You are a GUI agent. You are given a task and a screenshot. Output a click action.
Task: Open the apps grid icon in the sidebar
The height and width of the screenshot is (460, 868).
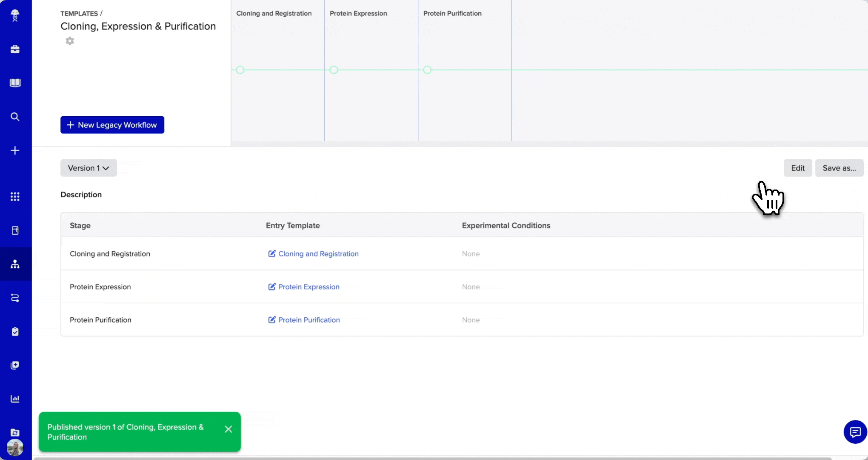(15, 196)
